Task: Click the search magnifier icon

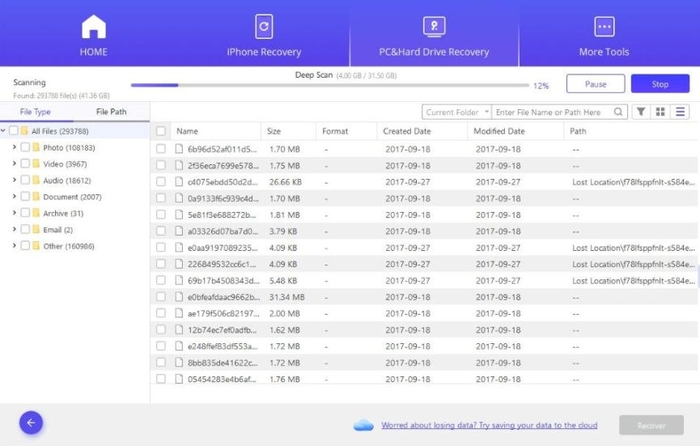Action: pos(619,112)
